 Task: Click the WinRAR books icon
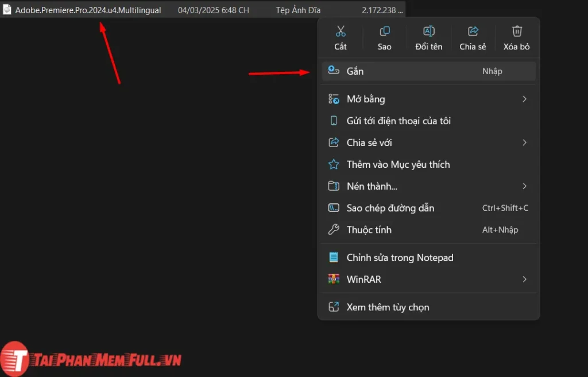click(334, 279)
